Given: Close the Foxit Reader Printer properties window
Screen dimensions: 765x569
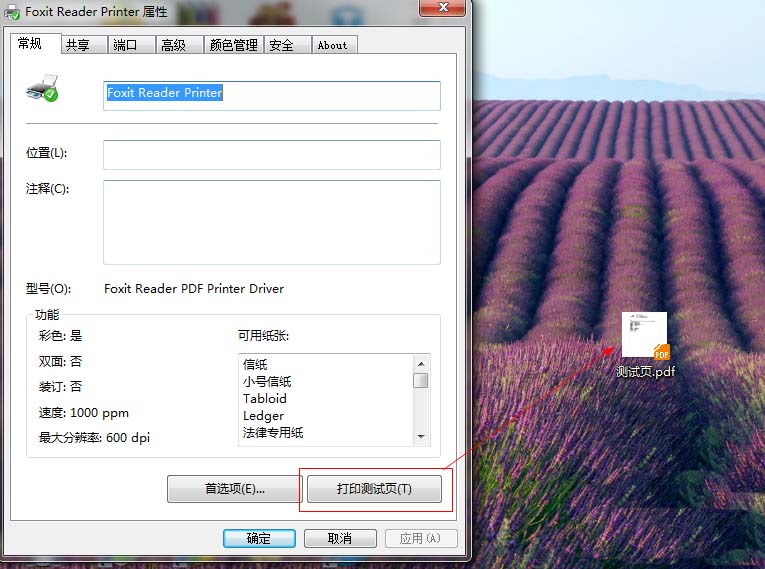Looking at the screenshot, I should pos(443,7).
